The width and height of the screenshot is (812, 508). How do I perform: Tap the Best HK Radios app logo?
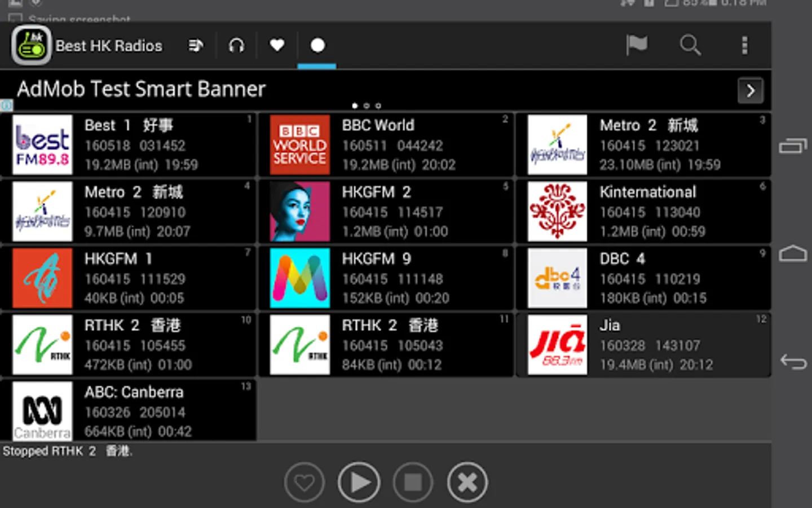[x=32, y=46]
